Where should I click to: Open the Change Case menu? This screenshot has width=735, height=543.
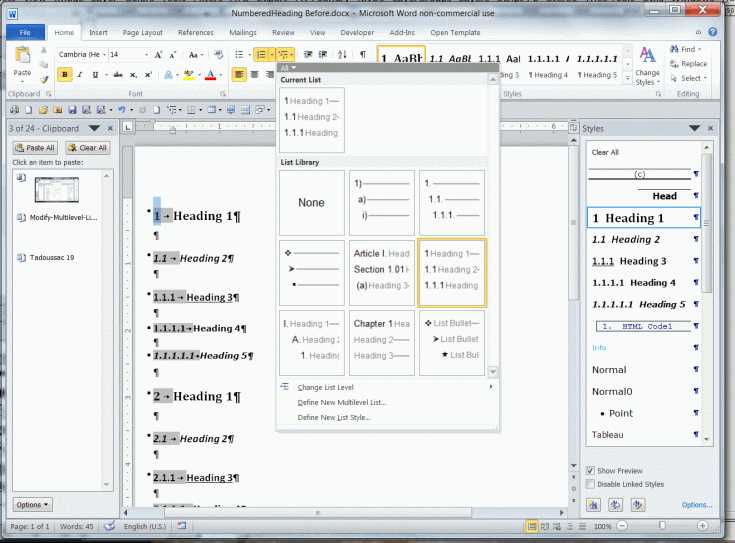(195, 55)
